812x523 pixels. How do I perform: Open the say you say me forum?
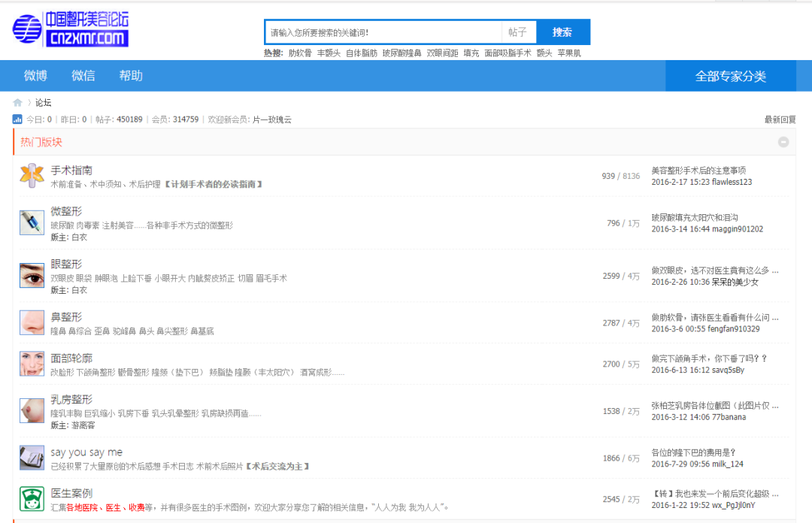click(86, 452)
